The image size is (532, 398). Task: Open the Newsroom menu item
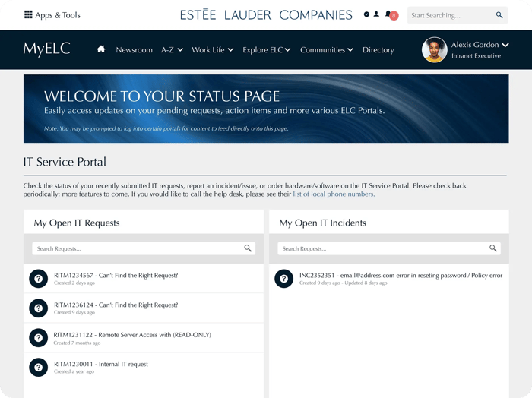click(x=134, y=50)
